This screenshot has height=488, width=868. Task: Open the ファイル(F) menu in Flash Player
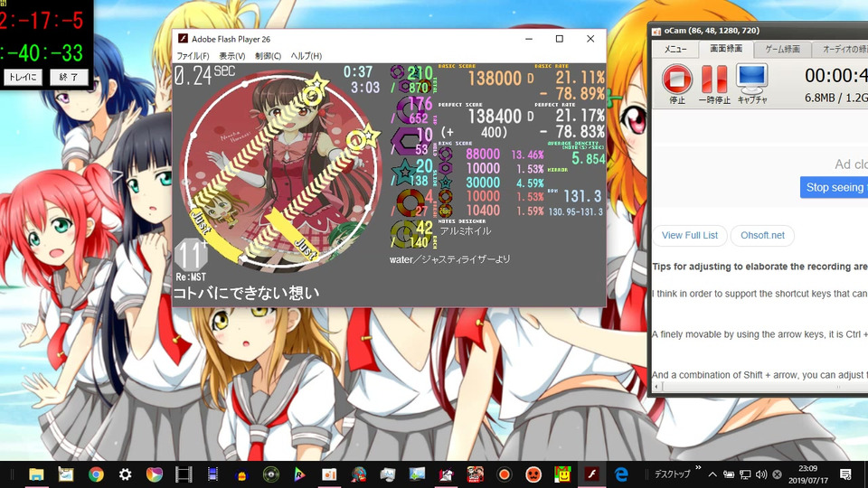pos(193,56)
